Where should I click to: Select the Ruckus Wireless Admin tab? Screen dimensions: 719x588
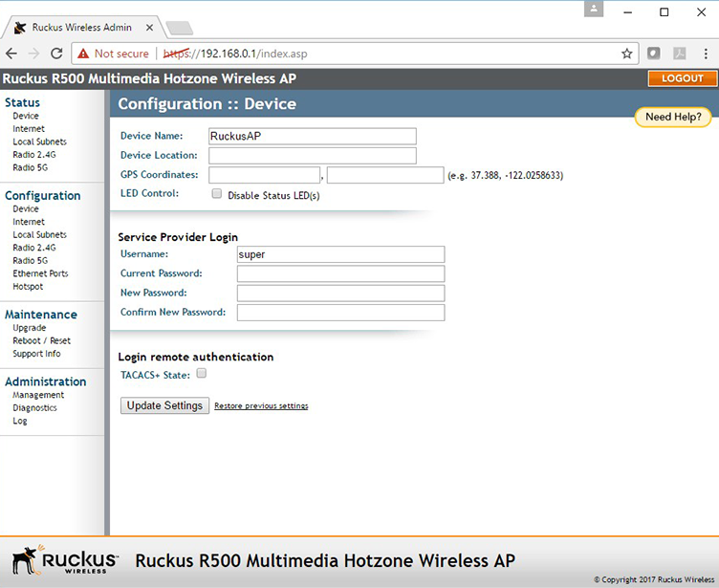81,28
